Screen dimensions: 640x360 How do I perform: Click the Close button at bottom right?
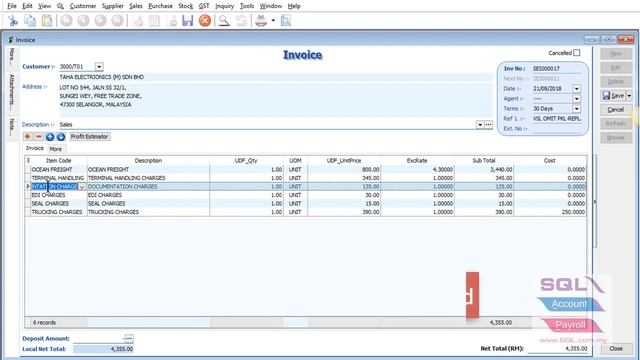click(x=616, y=349)
